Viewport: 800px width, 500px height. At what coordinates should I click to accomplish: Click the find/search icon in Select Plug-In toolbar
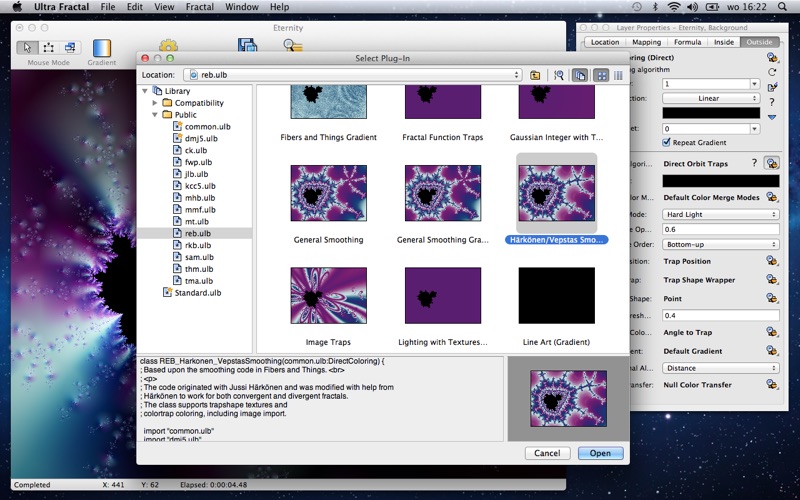point(559,75)
